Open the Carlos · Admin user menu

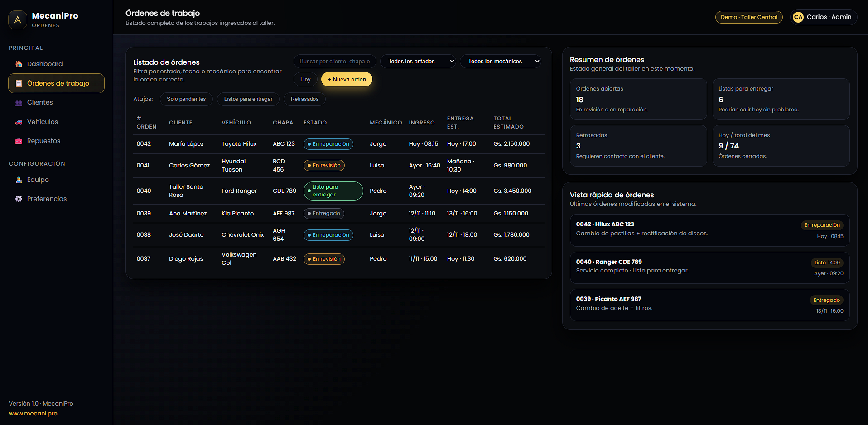coord(828,17)
